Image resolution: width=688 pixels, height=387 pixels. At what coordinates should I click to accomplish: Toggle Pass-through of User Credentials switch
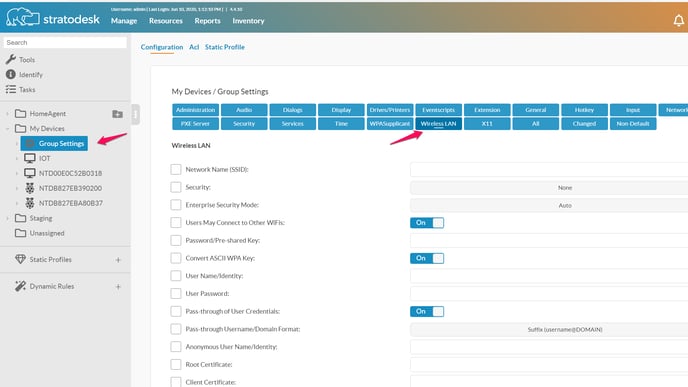pos(427,311)
